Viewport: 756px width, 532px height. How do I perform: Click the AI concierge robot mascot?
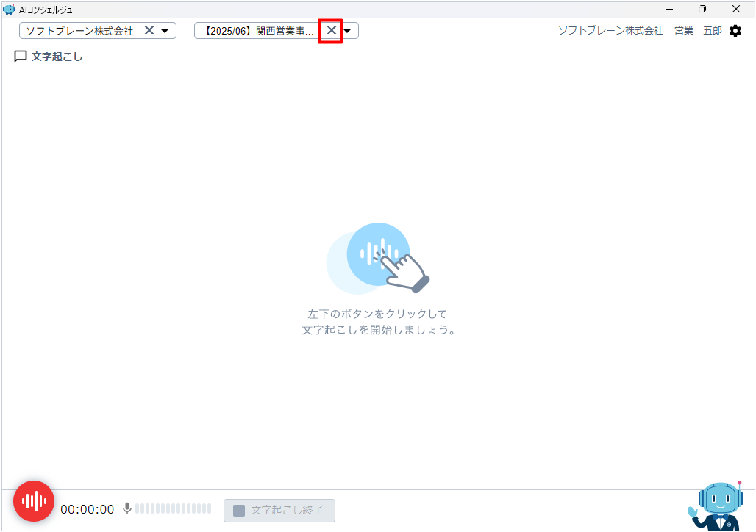click(716, 506)
